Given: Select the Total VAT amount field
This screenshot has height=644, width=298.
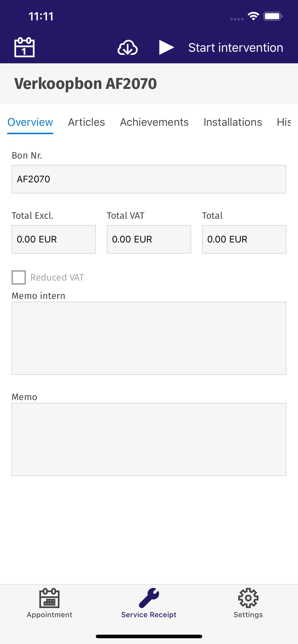Looking at the screenshot, I should (149, 239).
